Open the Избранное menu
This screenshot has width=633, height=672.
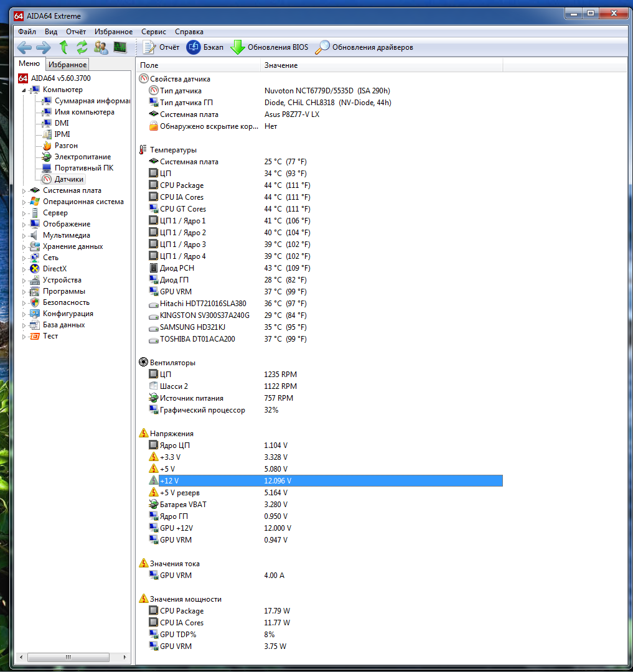coord(113,32)
